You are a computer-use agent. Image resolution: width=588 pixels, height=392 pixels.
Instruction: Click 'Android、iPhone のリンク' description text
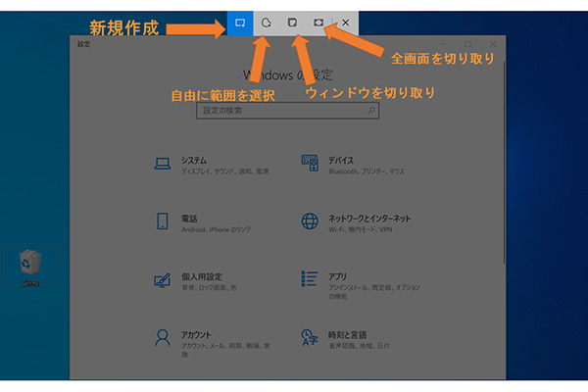tap(216, 229)
